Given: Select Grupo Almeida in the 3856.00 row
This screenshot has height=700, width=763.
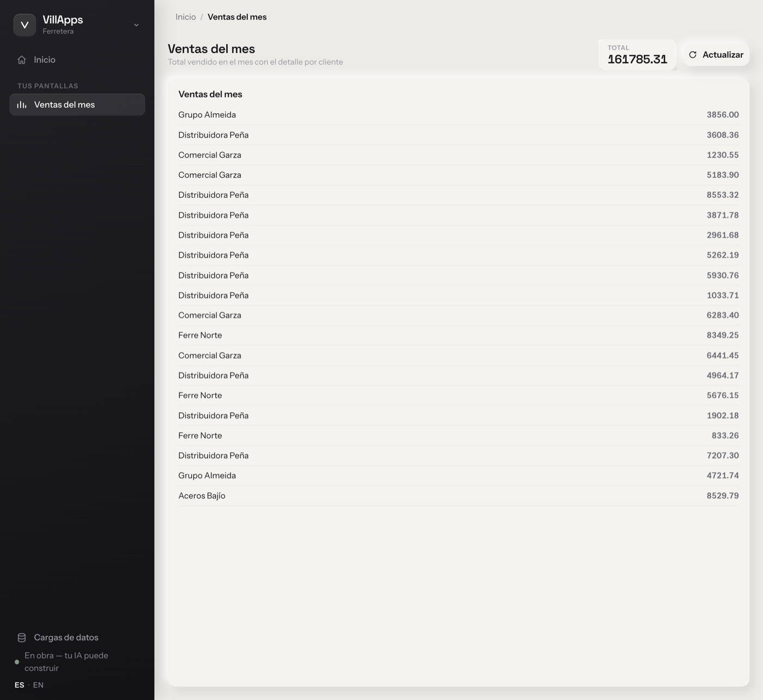Looking at the screenshot, I should tap(207, 115).
